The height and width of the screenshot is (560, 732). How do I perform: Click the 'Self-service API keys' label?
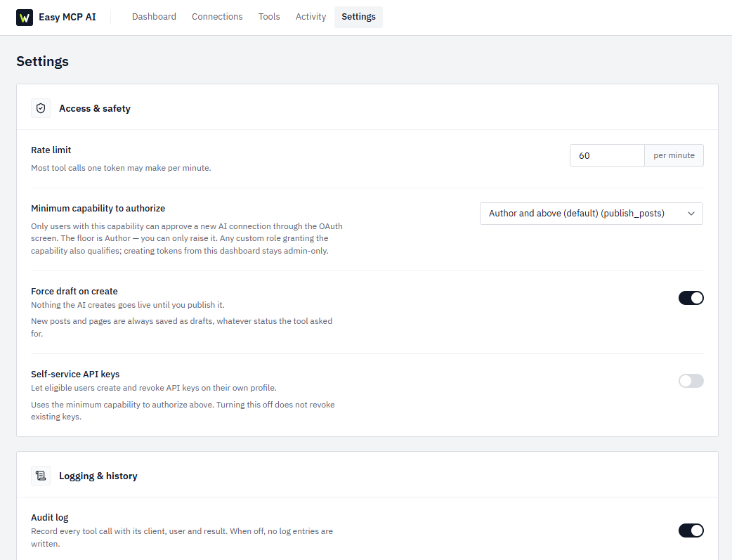click(x=75, y=374)
